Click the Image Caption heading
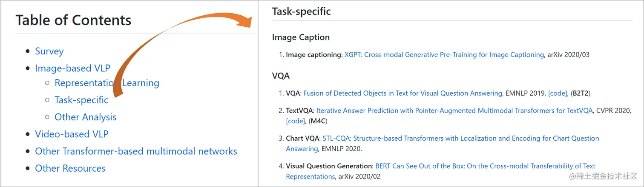The height and width of the screenshot is (187, 644). (301, 37)
